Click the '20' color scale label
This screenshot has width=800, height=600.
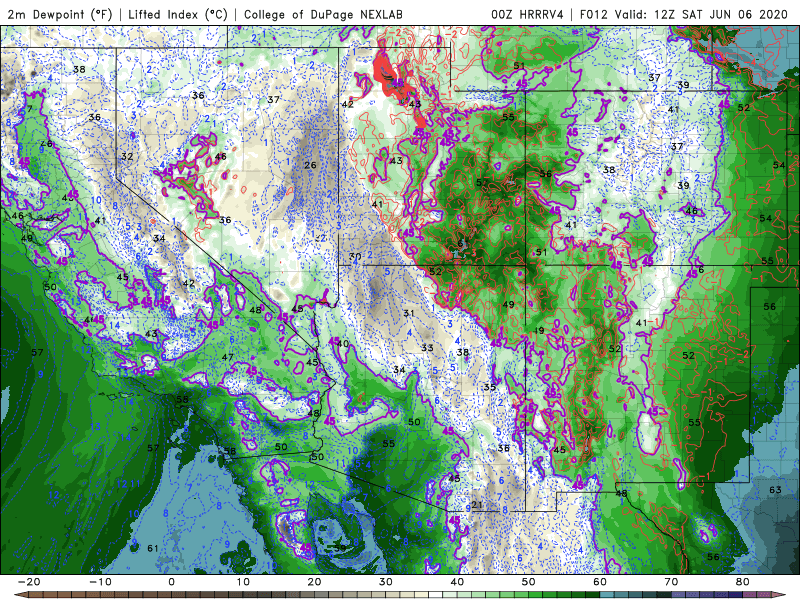point(314,582)
